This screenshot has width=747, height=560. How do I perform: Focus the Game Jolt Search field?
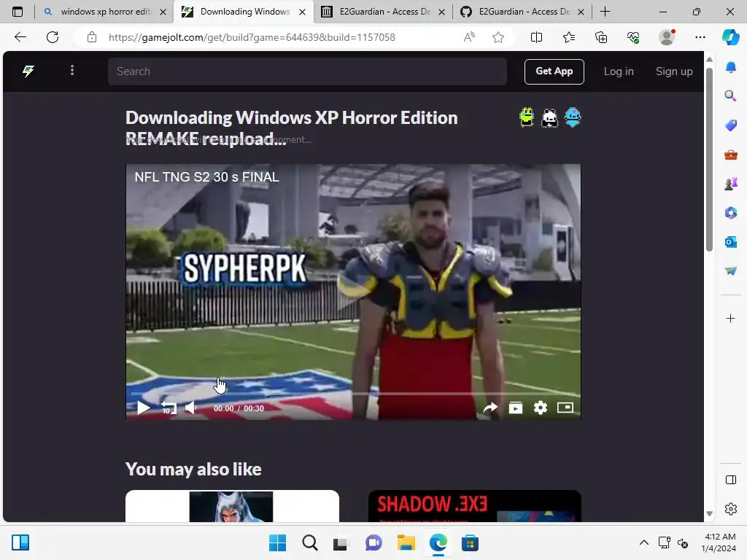click(x=307, y=71)
